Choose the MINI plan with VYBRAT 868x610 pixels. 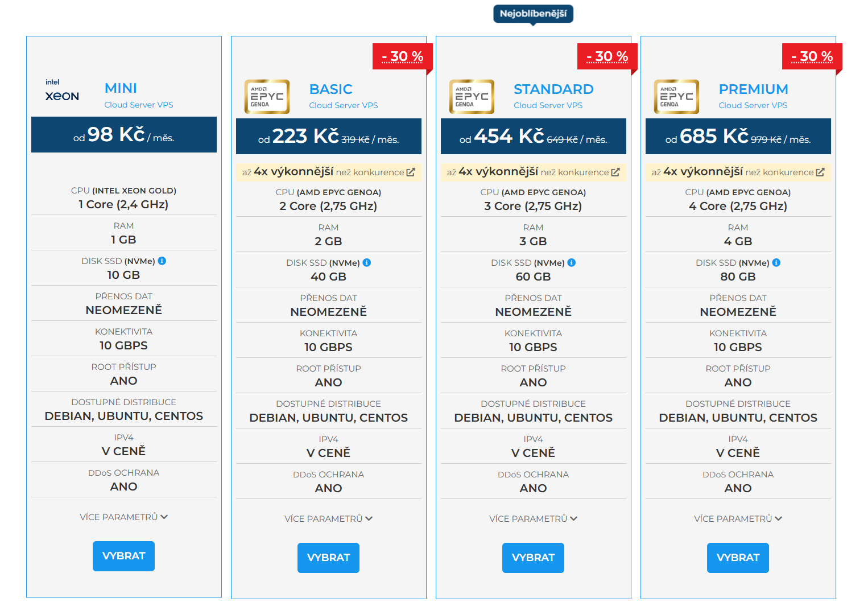tap(124, 556)
